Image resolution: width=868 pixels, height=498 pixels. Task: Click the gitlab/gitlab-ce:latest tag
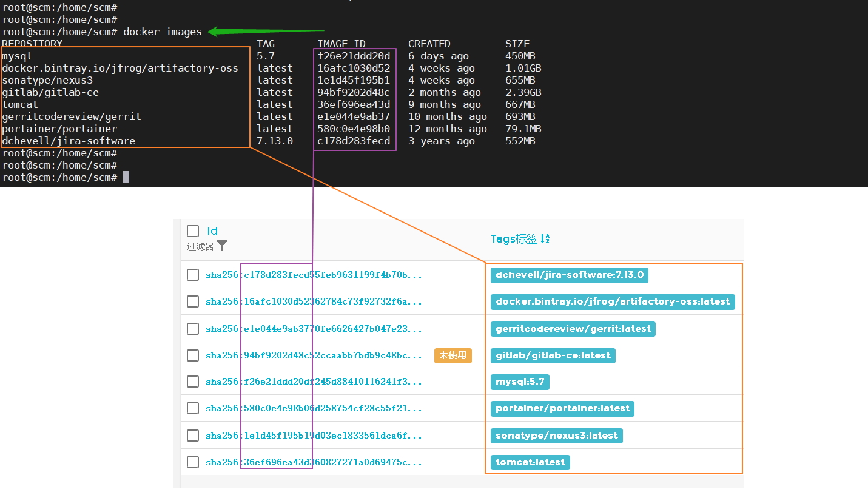click(553, 355)
